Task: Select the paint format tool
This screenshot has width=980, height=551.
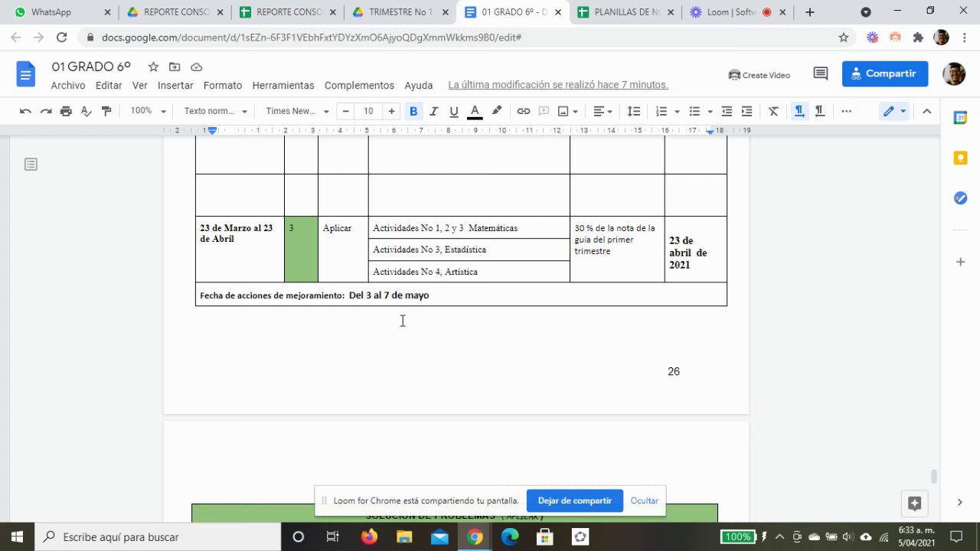Action: (x=106, y=111)
